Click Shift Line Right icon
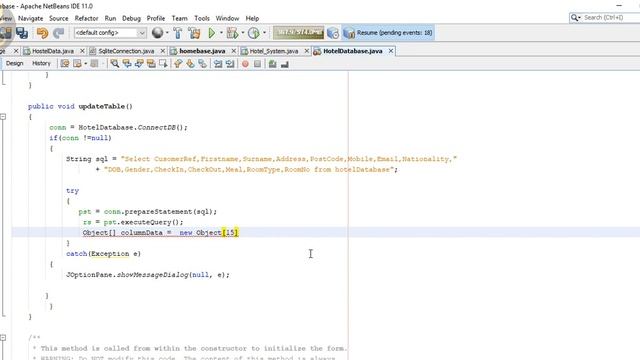 coord(230,64)
